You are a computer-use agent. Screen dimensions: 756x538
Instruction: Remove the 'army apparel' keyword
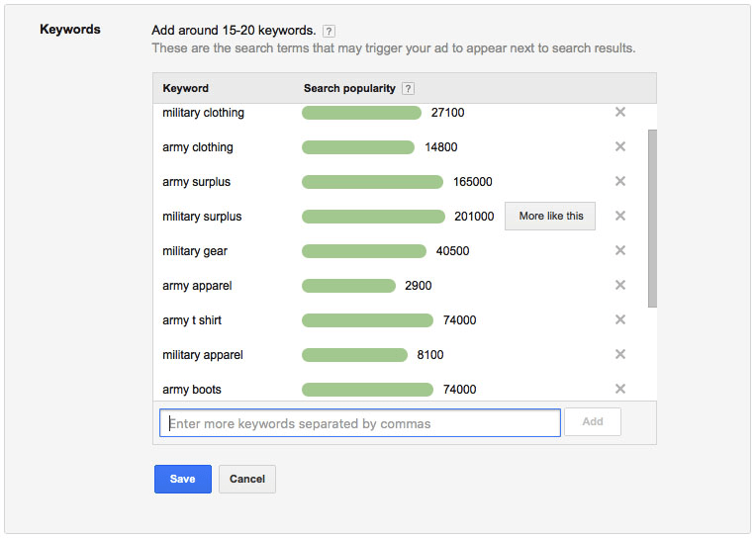(620, 286)
